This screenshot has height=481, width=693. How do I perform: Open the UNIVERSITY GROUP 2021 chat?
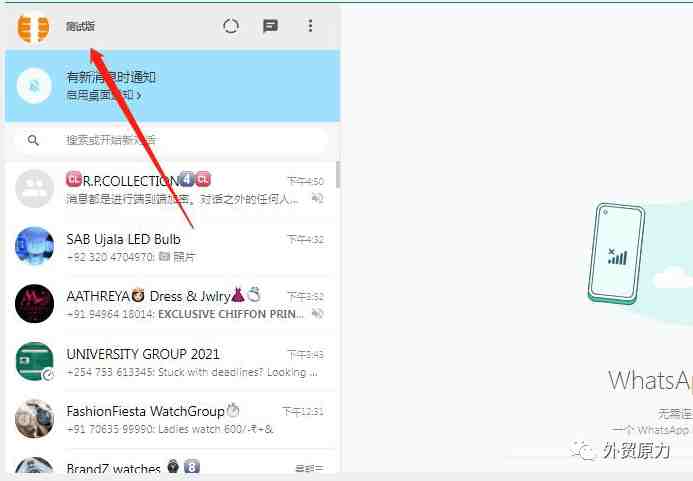(x=171, y=362)
